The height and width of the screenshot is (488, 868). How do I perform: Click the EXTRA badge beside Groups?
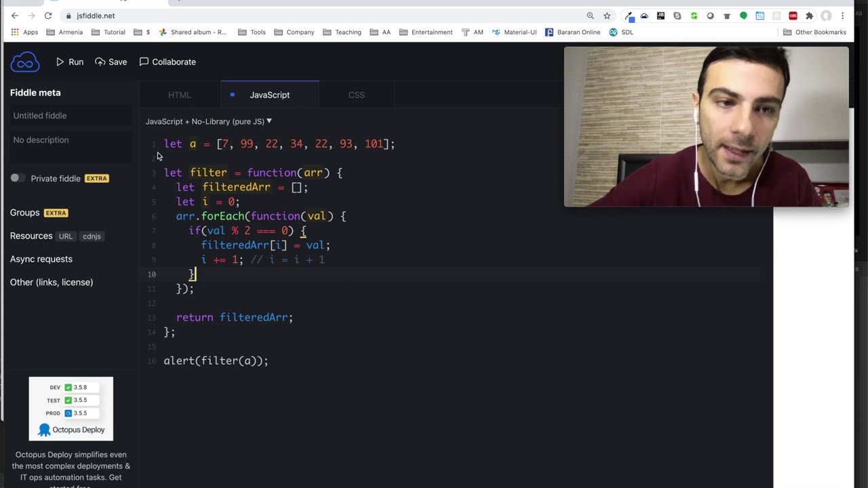[x=56, y=213]
